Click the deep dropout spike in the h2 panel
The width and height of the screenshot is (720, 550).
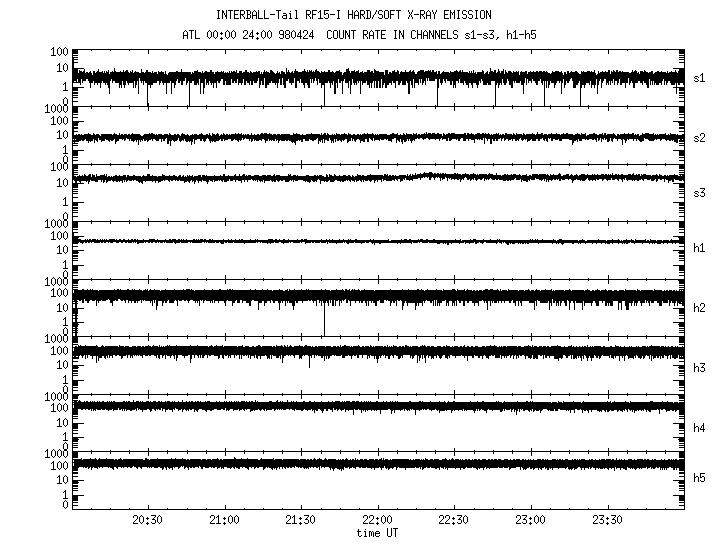(324, 320)
